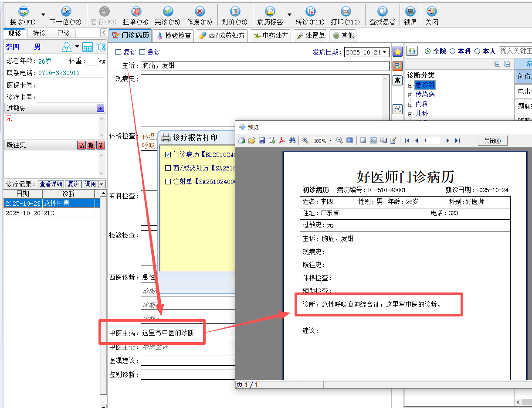Click the 锁屏 lock screen icon
The image size is (532, 408).
pyautogui.click(x=410, y=12)
